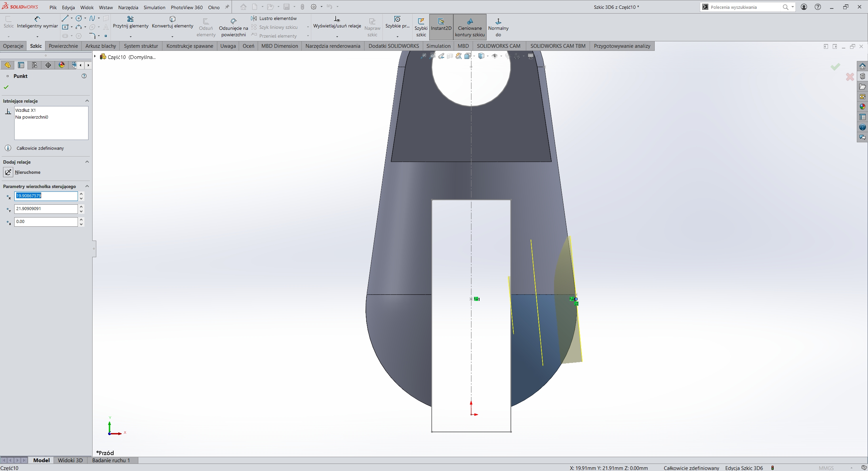868x471 pixels.
Task: Click Odsunięcie na powierzchni tool
Action: [x=233, y=27]
